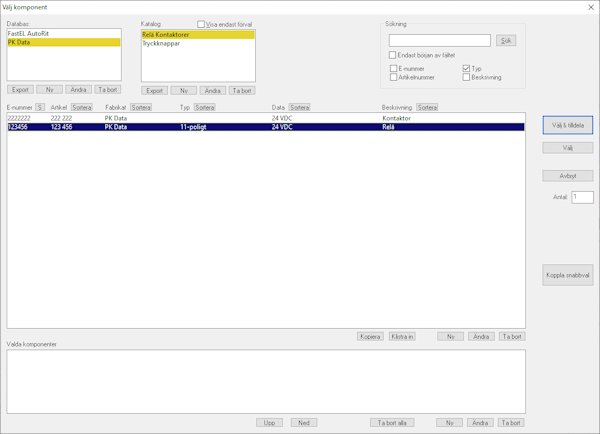
Task: Click 'Ta bort' below component list
Action: click(x=512, y=337)
